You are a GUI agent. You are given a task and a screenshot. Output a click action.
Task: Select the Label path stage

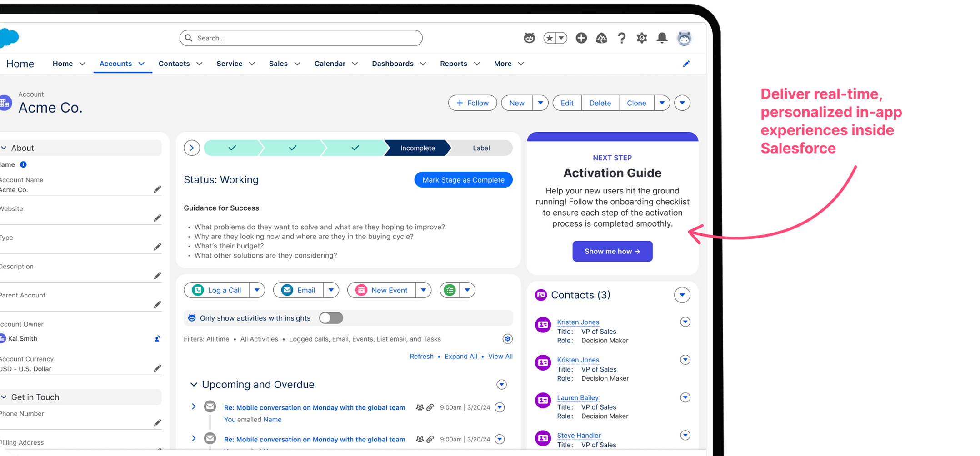click(x=481, y=148)
